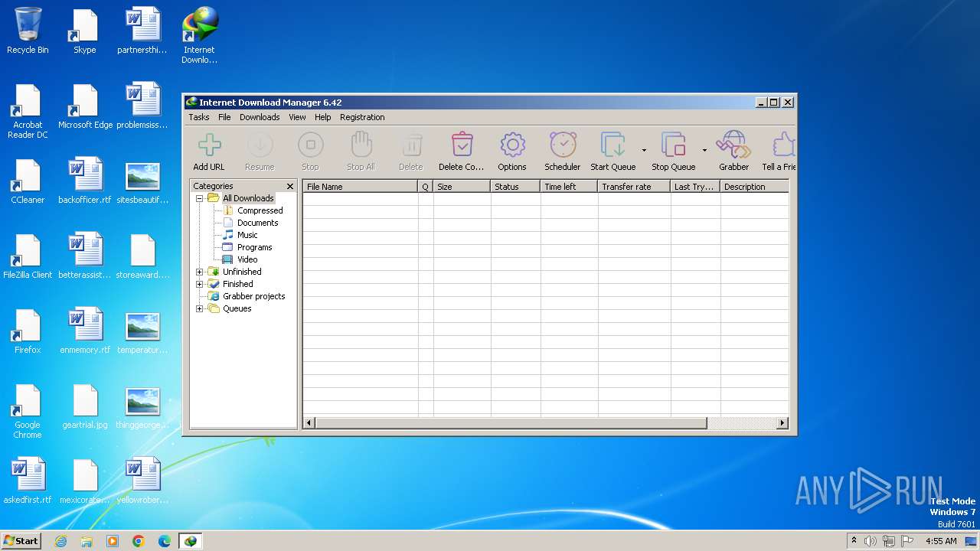Image resolution: width=980 pixels, height=551 pixels.
Task: Select the Compressed category
Action: (260, 210)
